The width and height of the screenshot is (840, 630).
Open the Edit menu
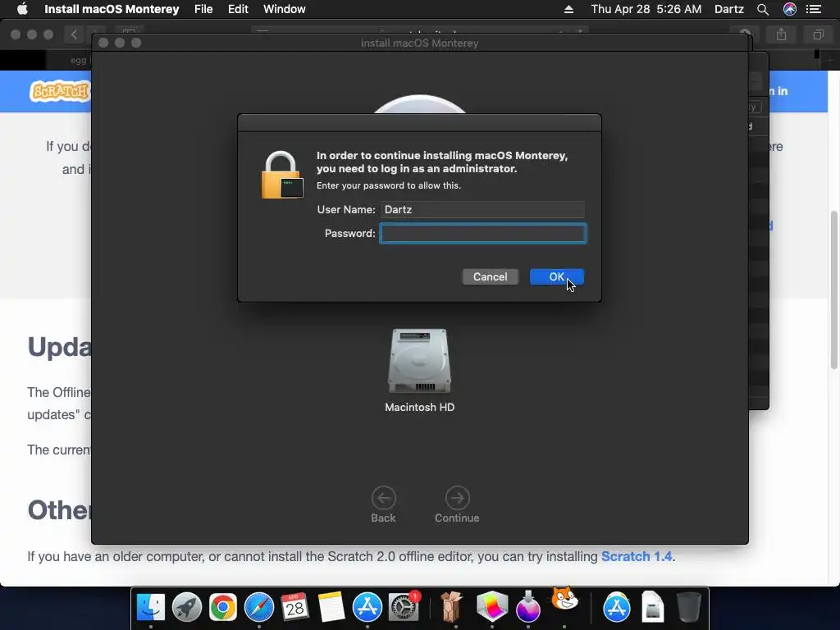pyautogui.click(x=238, y=9)
